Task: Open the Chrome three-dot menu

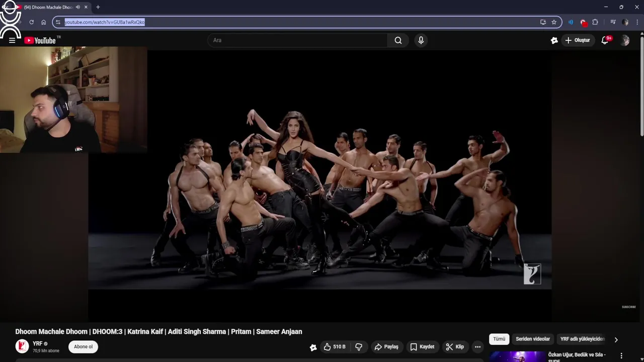Action: coord(637,22)
